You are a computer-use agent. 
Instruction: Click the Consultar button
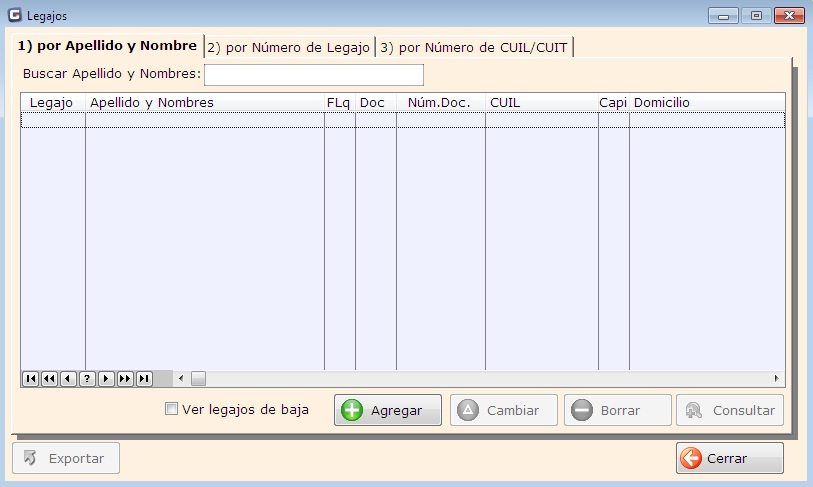730,410
